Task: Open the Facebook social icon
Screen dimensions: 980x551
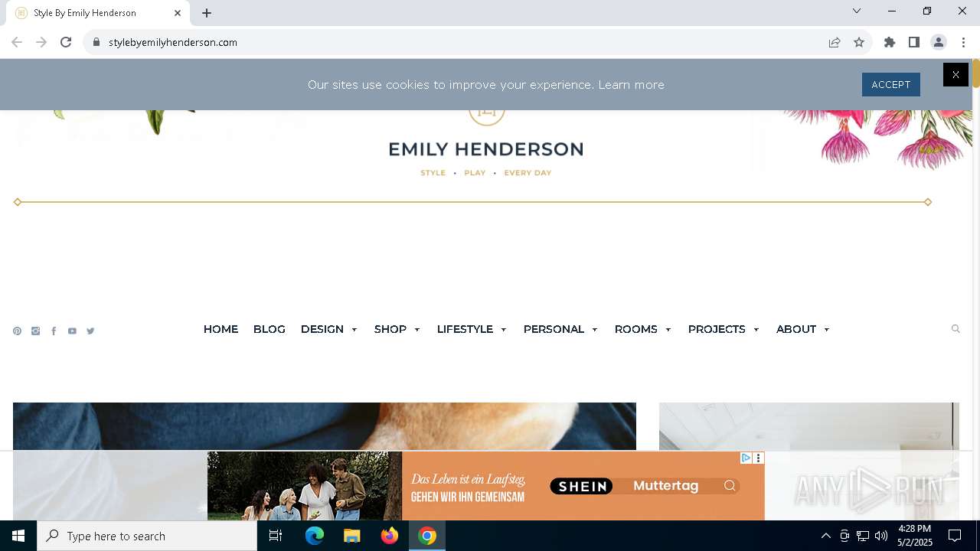Action: [54, 331]
